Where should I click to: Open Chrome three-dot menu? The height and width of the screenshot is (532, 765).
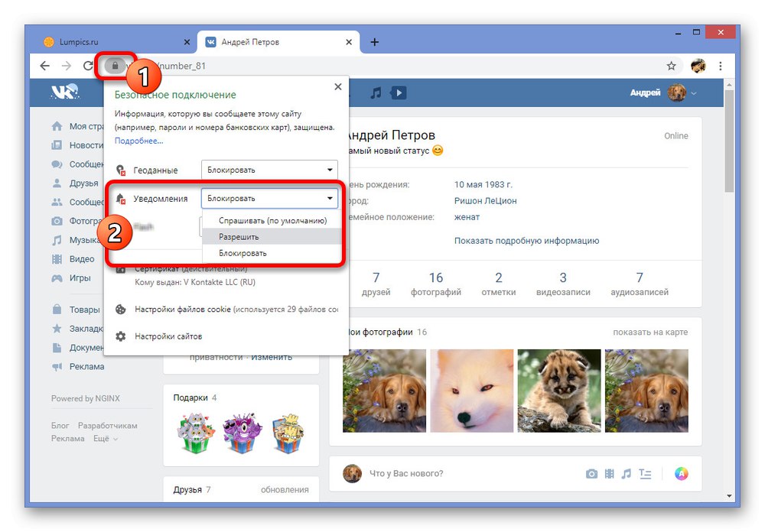click(721, 66)
